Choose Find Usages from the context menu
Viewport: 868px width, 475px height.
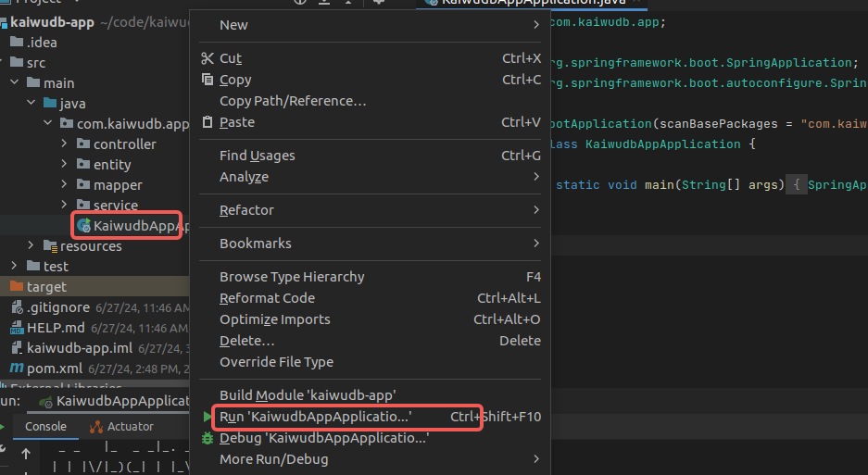pos(257,156)
